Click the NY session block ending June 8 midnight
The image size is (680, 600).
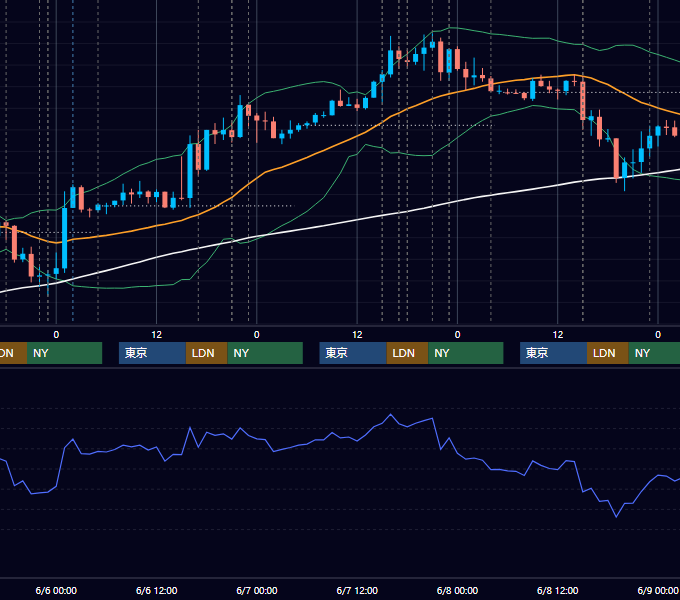pos(466,353)
